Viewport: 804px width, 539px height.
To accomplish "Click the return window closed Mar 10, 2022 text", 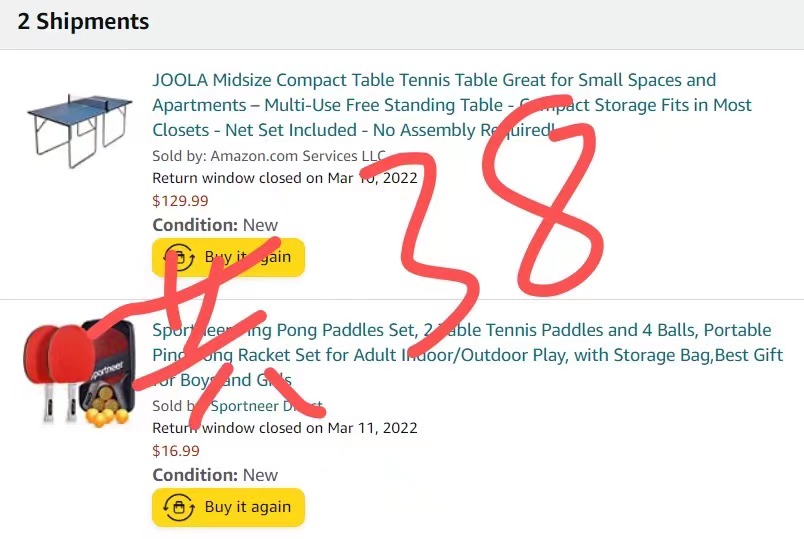I will (284, 178).
